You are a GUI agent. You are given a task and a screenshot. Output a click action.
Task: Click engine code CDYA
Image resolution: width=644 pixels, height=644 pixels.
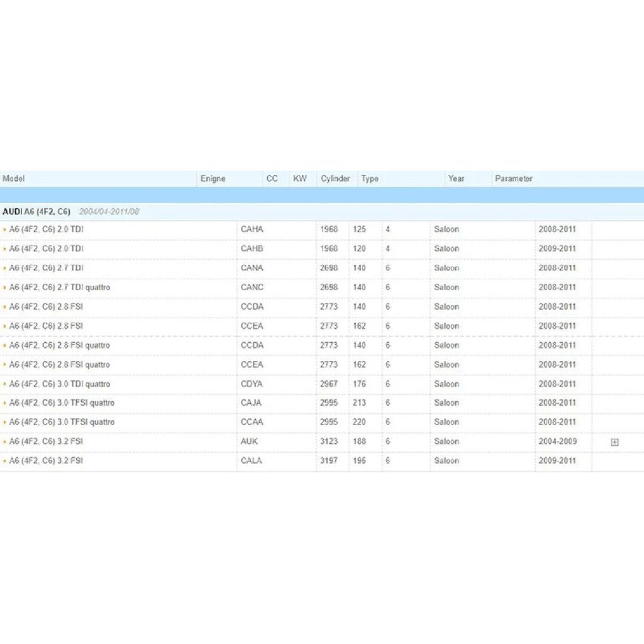pos(252,384)
